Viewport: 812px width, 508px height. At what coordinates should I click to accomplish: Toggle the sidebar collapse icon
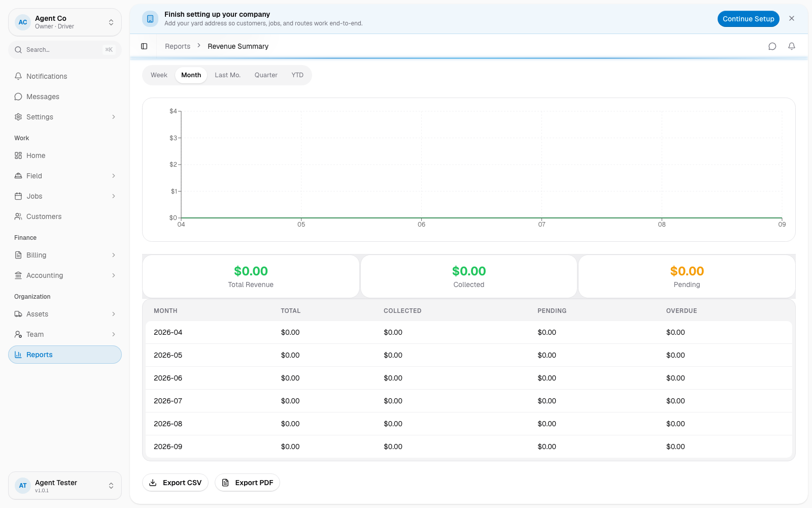[x=144, y=46]
